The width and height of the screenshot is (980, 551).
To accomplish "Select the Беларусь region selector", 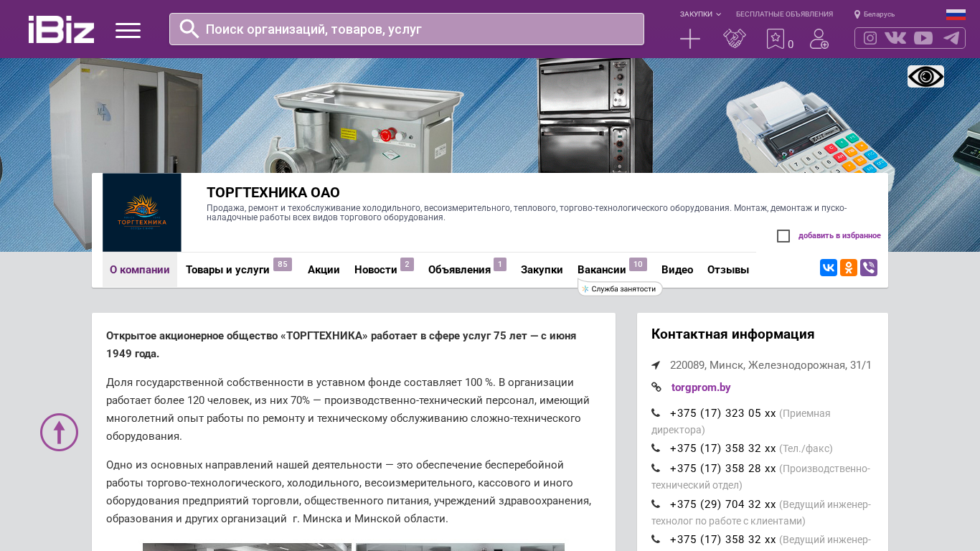I will (875, 14).
